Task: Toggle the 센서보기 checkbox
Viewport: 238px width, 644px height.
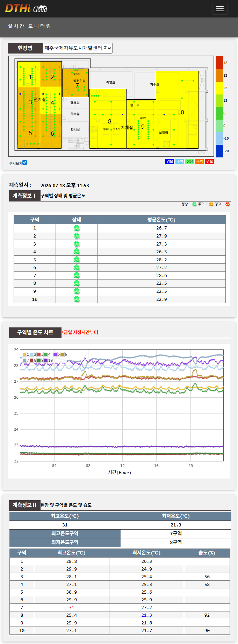Action: tap(24, 163)
